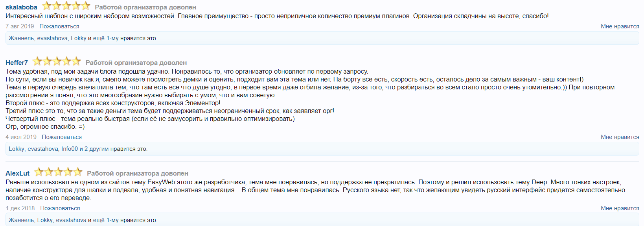This screenshot has height=226, width=644.
Task: Report Heffer7's review via Пожаловаться
Action: point(62,137)
